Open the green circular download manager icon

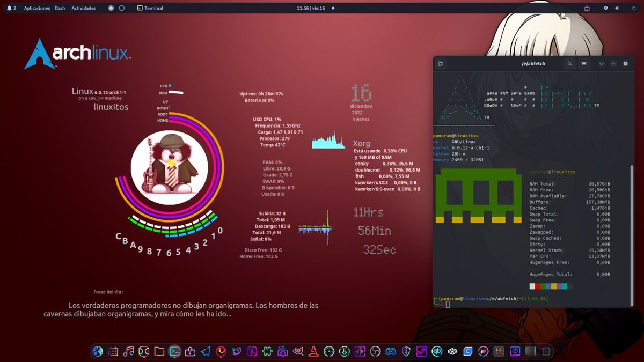click(345, 351)
